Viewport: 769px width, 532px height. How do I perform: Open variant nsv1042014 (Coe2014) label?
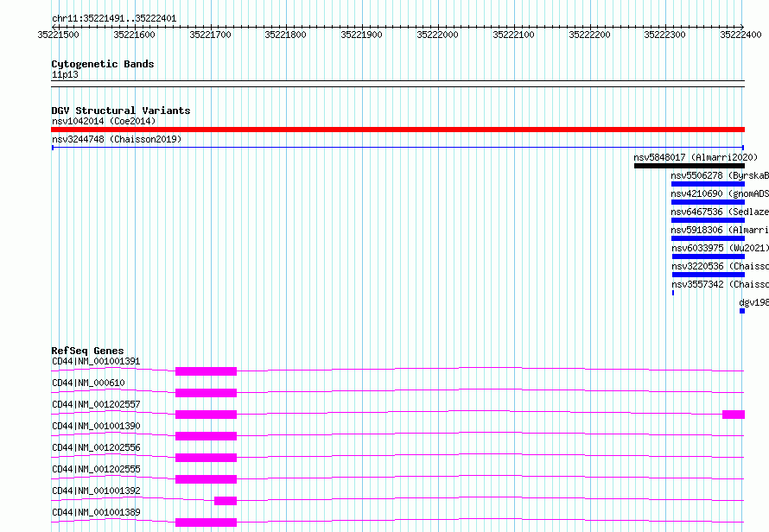pos(104,121)
